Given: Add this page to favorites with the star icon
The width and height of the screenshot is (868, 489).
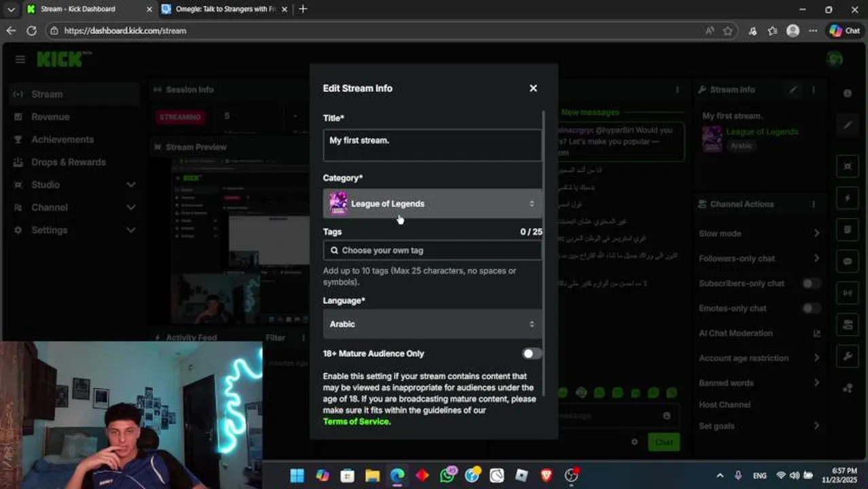Looking at the screenshot, I should click(x=728, y=31).
